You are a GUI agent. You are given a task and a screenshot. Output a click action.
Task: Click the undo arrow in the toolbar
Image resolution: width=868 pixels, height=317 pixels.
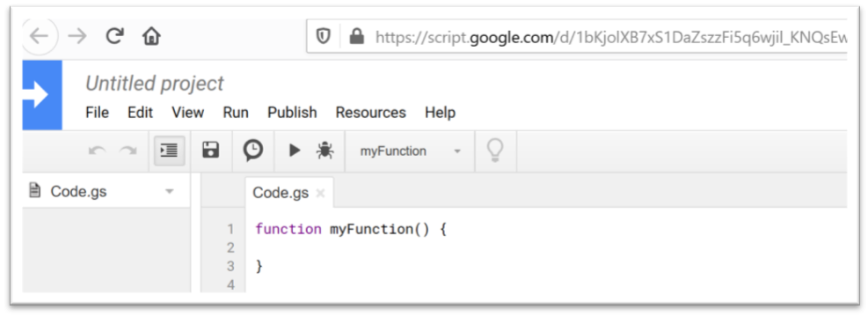(97, 151)
